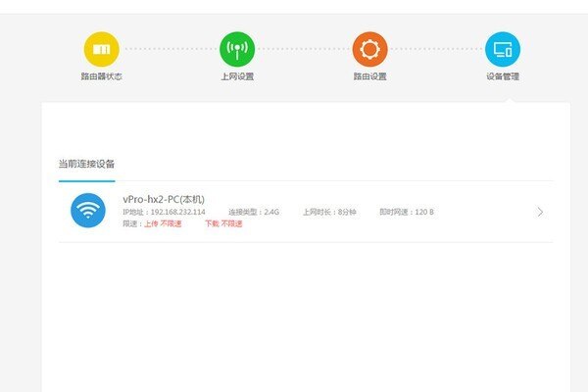Go to 上网设置 text label
This screenshot has width=588, height=392.
236,75
